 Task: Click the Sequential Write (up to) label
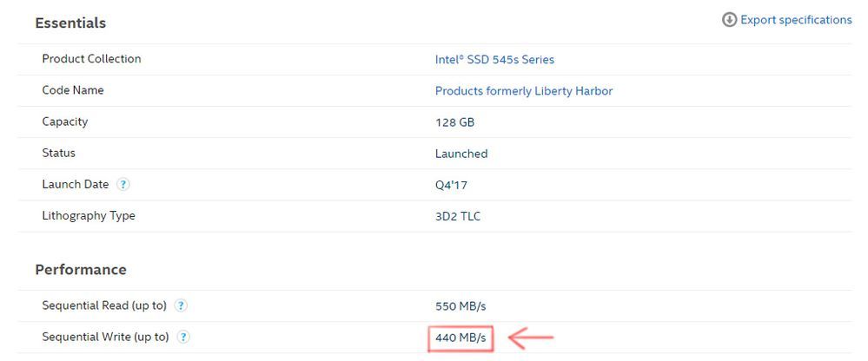[x=105, y=337]
